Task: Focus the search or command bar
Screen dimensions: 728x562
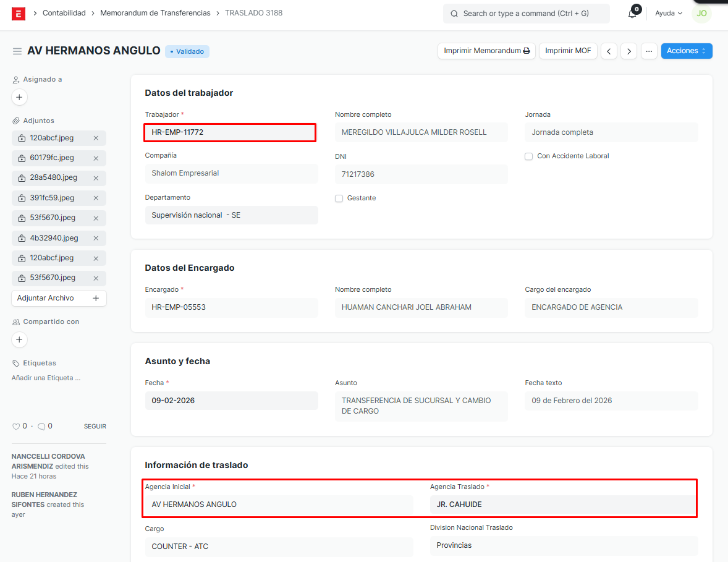Action: coord(526,14)
